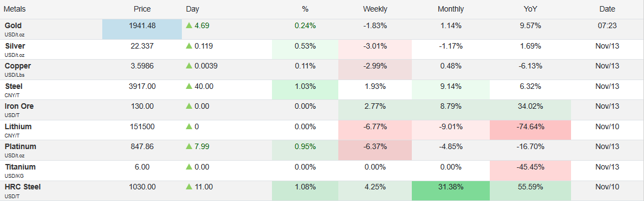Image resolution: width=644 pixels, height=201 pixels.
Task: Click the red Lithium -74.64% YoY cell
Action: [530, 130]
